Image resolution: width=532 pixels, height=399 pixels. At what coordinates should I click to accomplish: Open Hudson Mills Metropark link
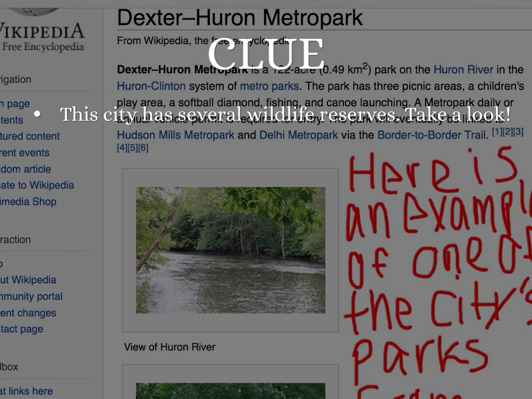(176, 135)
